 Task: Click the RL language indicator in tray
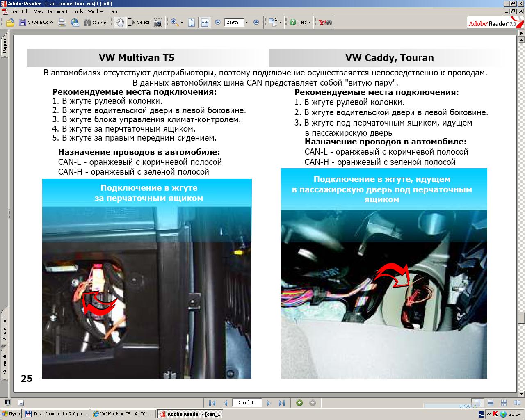[x=481, y=414]
